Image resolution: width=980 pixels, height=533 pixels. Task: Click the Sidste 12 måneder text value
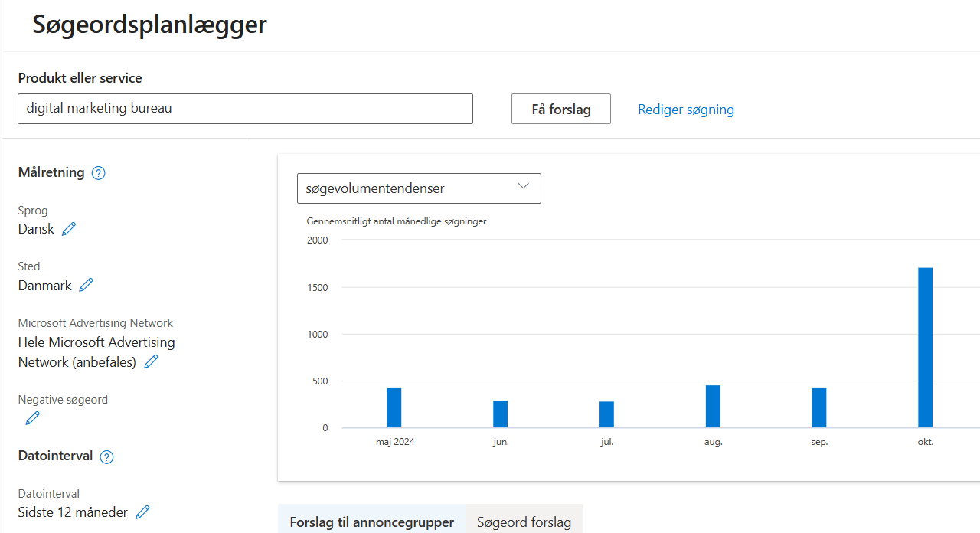tap(73, 512)
